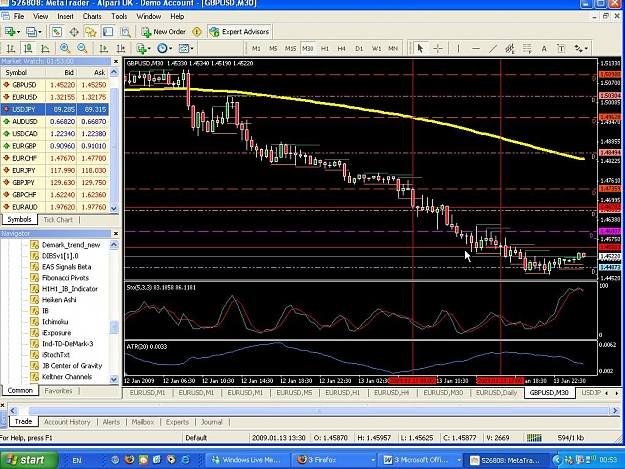The height and width of the screenshot is (469, 625).
Task: Open the chart Templates icon
Action: 183,48
